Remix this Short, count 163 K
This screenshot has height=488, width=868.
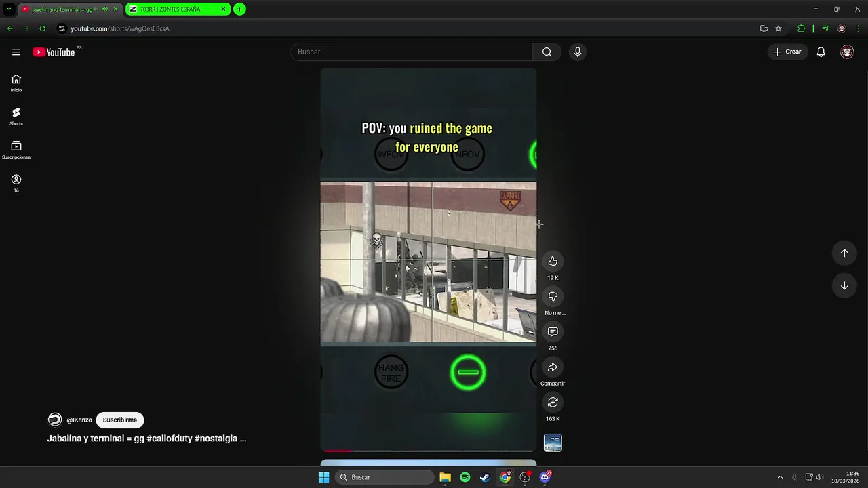553,403
